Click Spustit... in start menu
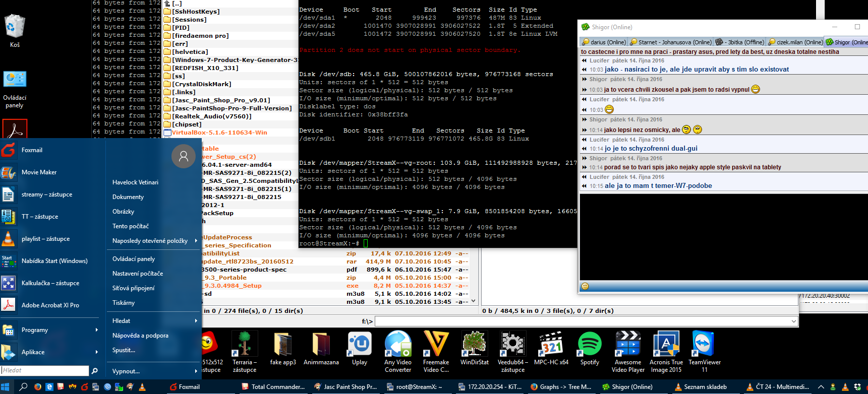Viewport: 868px width, 394px height. click(124, 350)
